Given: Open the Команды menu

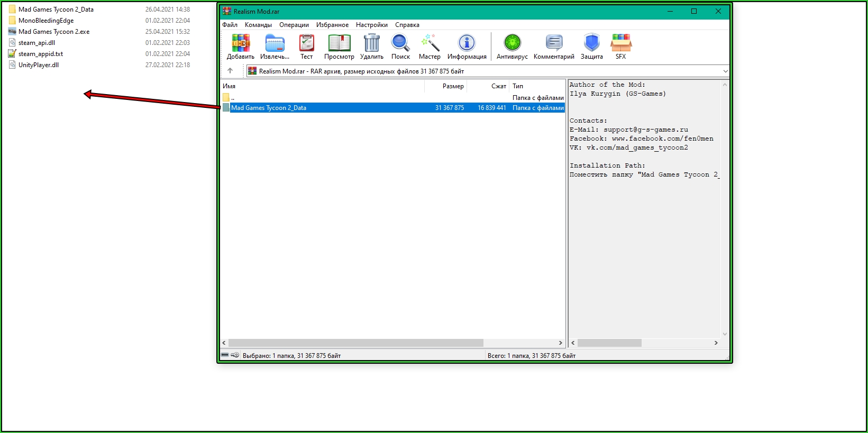Looking at the screenshot, I should click(258, 25).
